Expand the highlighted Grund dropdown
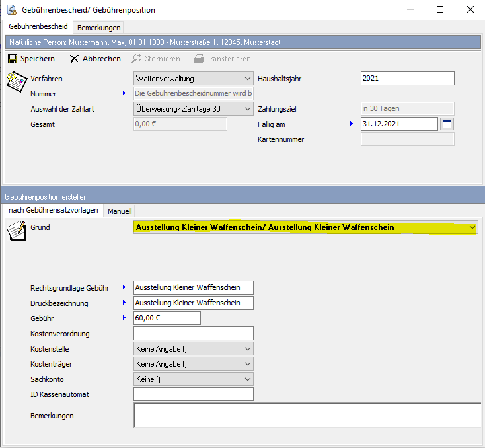485x448 pixels. [x=471, y=227]
